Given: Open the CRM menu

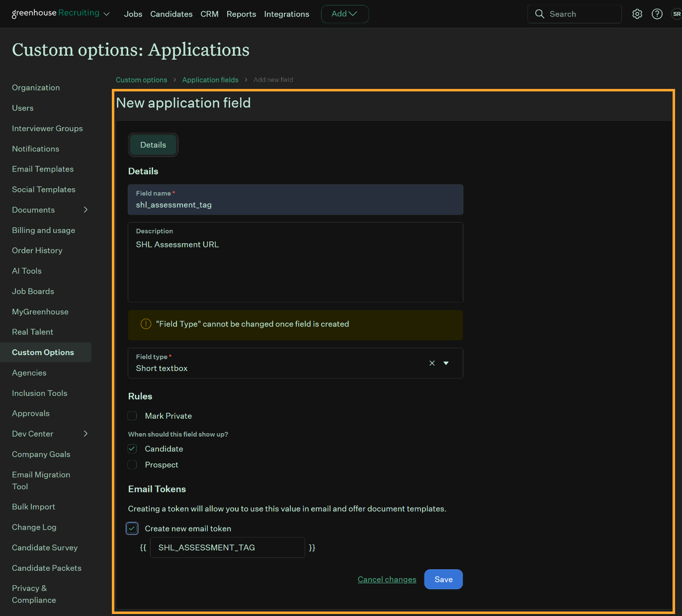Looking at the screenshot, I should [209, 14].
